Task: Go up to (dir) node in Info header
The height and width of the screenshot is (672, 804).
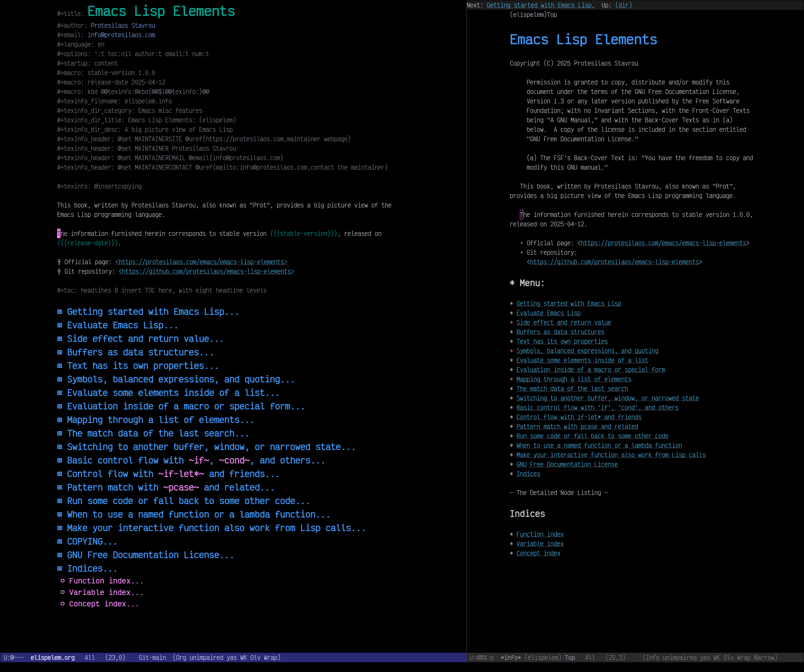Action: (623, 5)
